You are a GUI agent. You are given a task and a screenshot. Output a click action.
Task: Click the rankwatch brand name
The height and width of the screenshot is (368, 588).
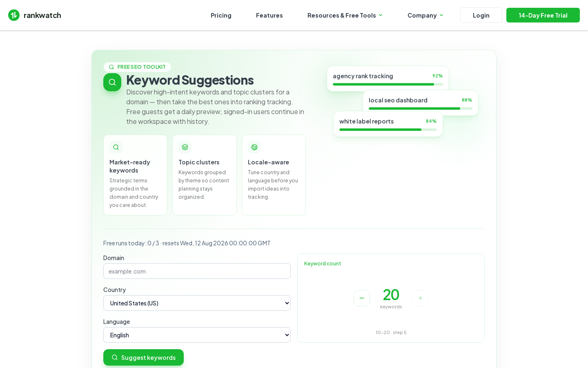42,15
